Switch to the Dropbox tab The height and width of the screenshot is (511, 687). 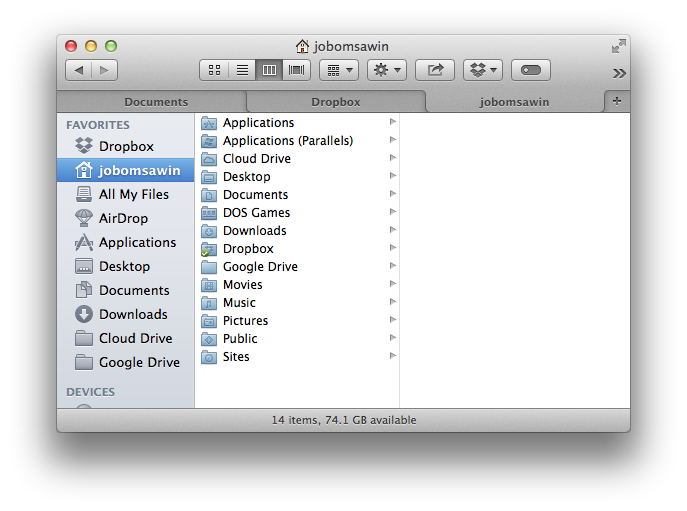point(336,102)
